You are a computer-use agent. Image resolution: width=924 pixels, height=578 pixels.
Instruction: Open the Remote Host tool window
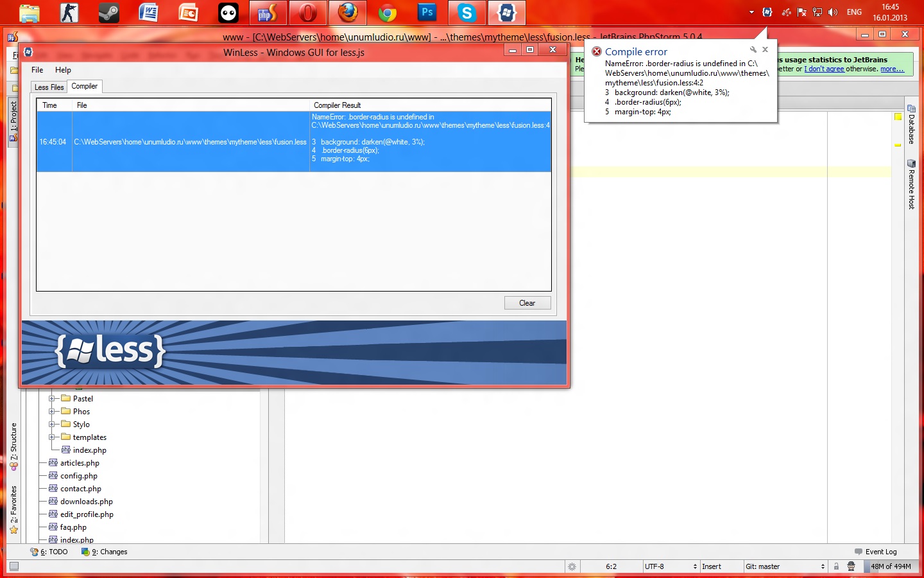tap(911, 184)
